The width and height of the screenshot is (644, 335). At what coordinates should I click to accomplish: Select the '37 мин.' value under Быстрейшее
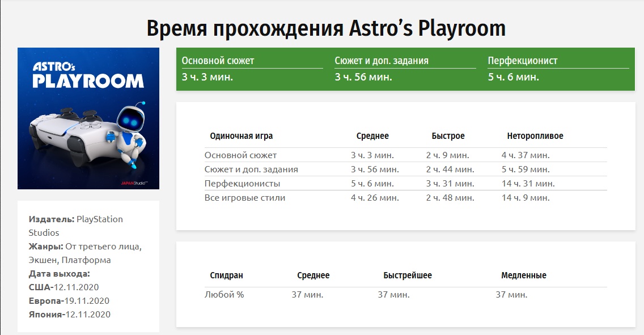(394, 294)
